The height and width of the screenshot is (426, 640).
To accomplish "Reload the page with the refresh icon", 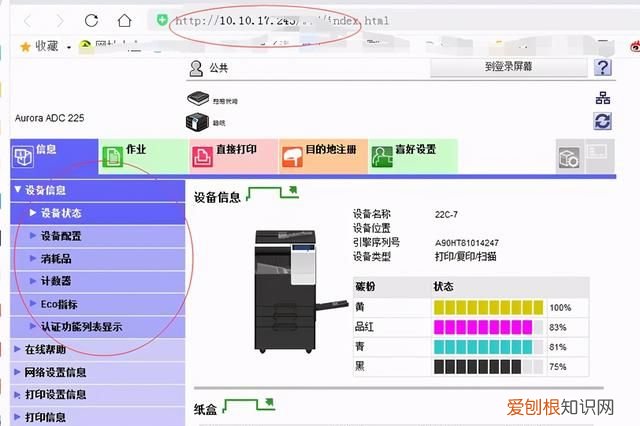I will 91,20.
